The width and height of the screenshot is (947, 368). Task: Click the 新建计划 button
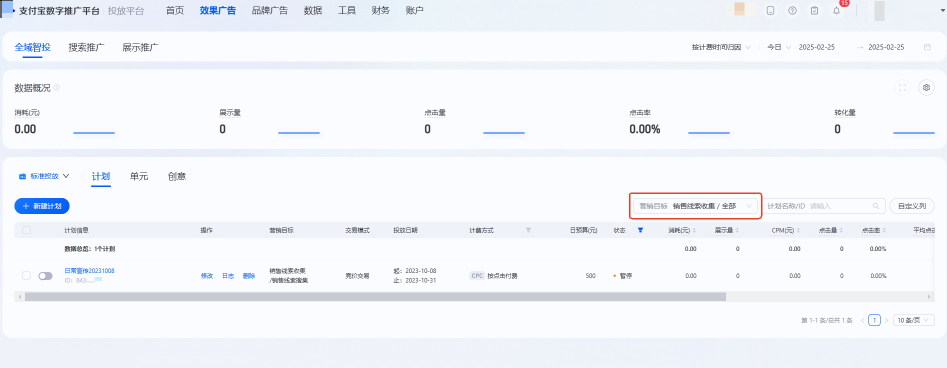point(42,206)
